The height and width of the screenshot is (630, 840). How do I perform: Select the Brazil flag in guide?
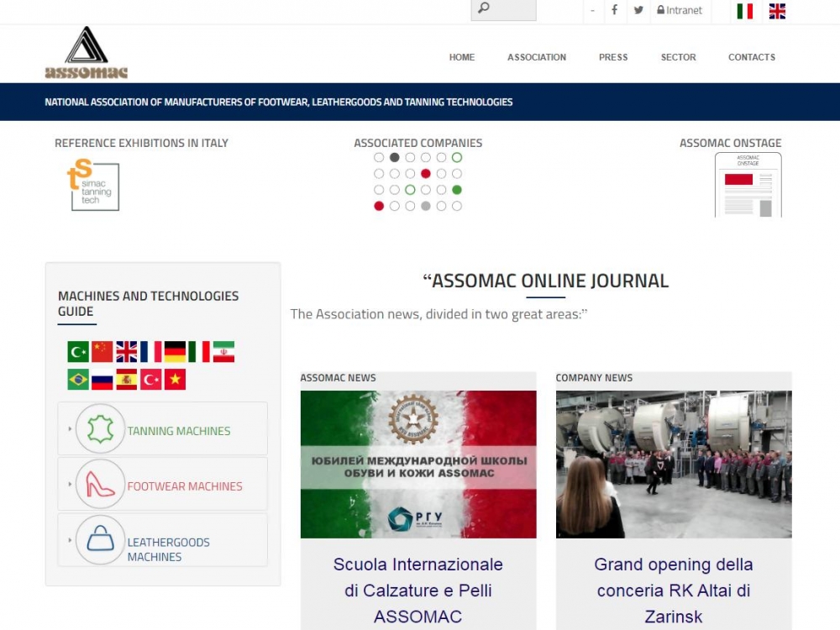tap(78, 380)
